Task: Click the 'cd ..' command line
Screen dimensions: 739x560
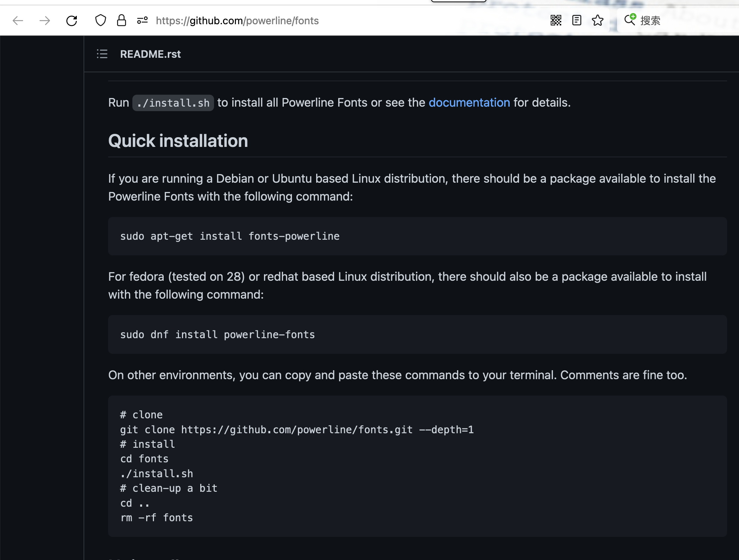Action: pyautogui.click(x=135, y=503)
